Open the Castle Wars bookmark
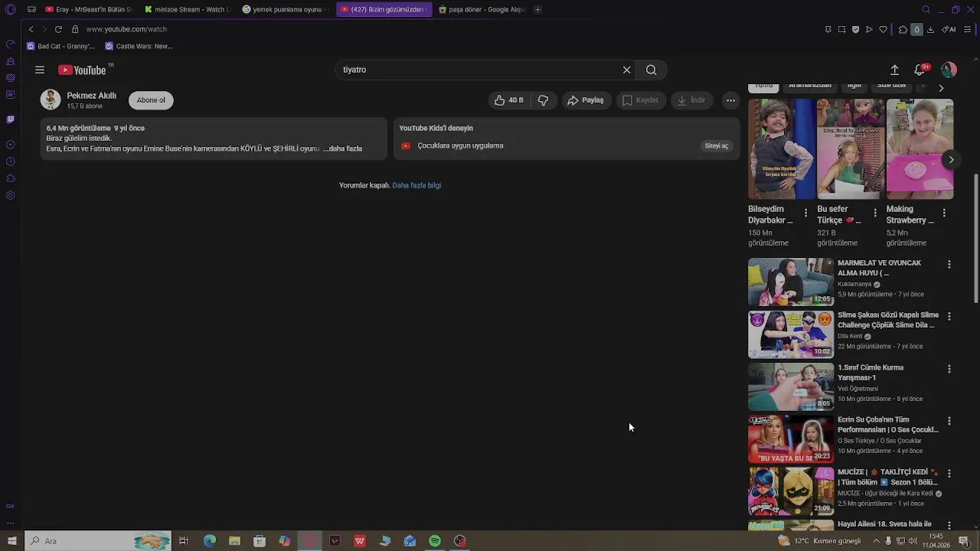Viewport: 980px width, 551px height. (x=139, y=46)
